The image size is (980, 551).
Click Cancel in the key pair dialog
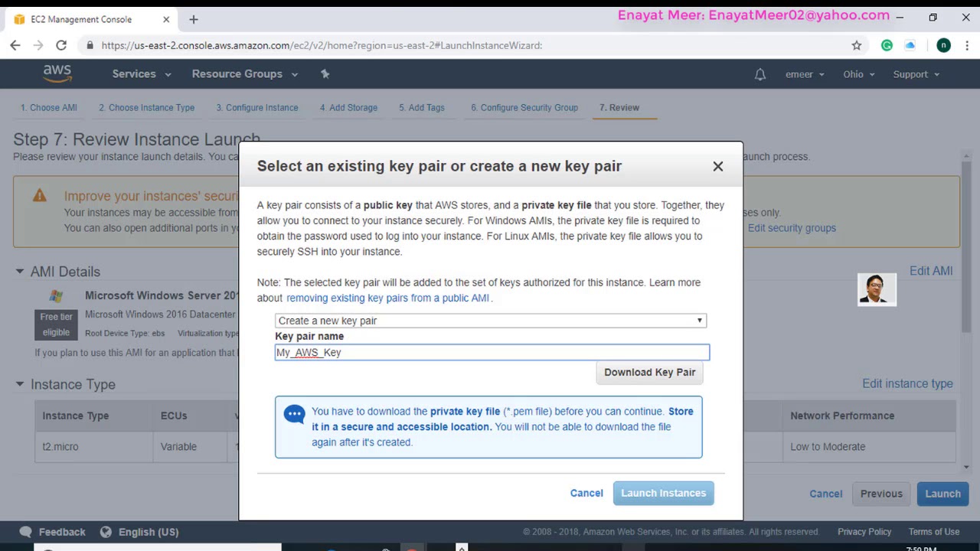[586, 493]
